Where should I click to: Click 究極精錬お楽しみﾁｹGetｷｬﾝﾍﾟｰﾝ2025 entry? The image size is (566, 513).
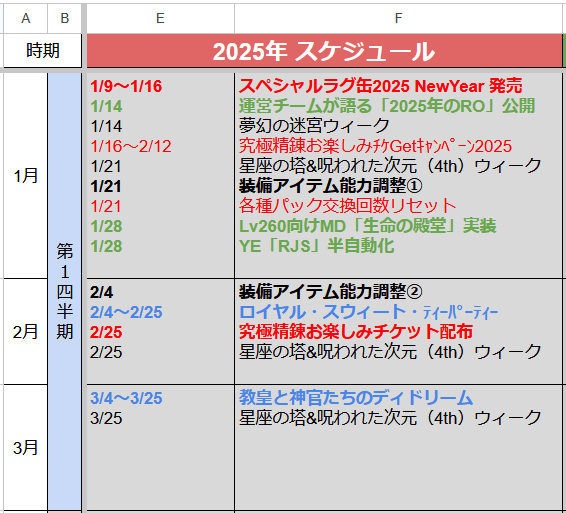pyautogui.click(x=375, y=146)
